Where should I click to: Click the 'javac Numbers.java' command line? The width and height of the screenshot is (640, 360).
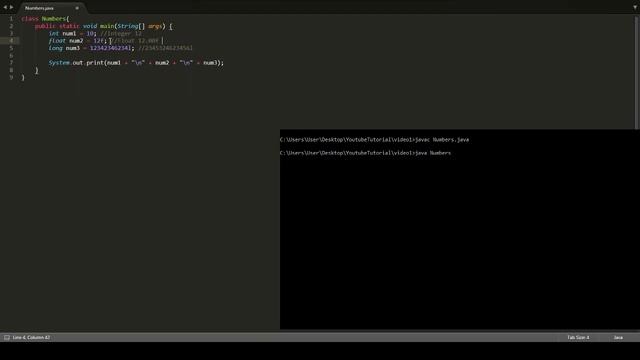point(374,140)
